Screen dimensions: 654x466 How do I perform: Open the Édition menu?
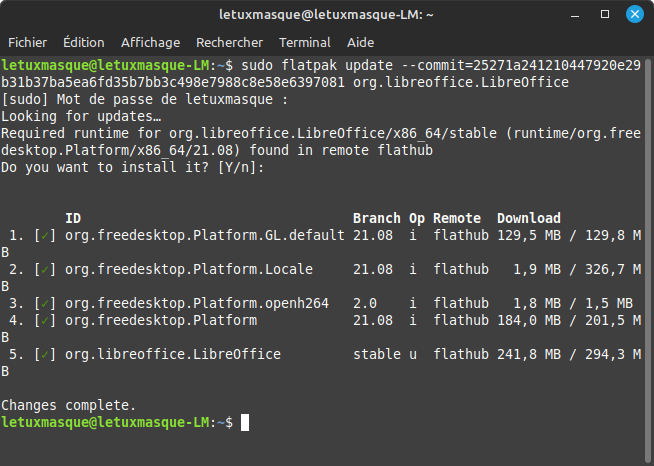click(84, 43)
